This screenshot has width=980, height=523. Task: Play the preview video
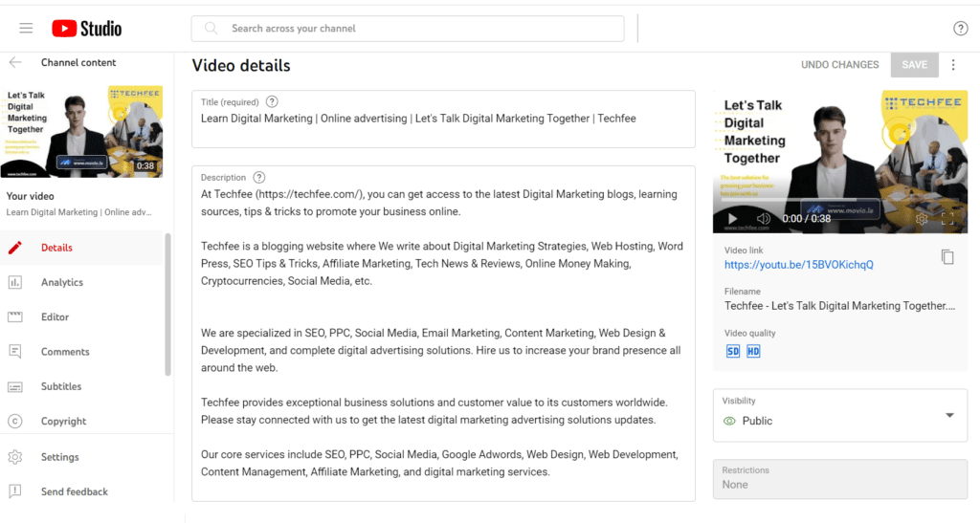click(732, 218)
